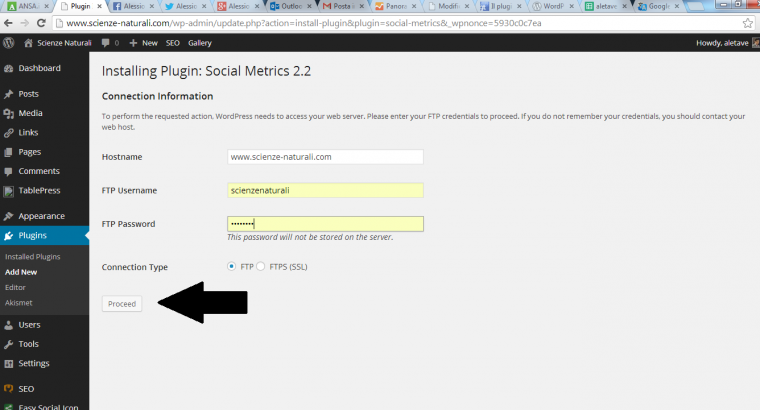The image size is (760, 410).
Task: Click the Settings sliders icon
Action: [8, 363]
